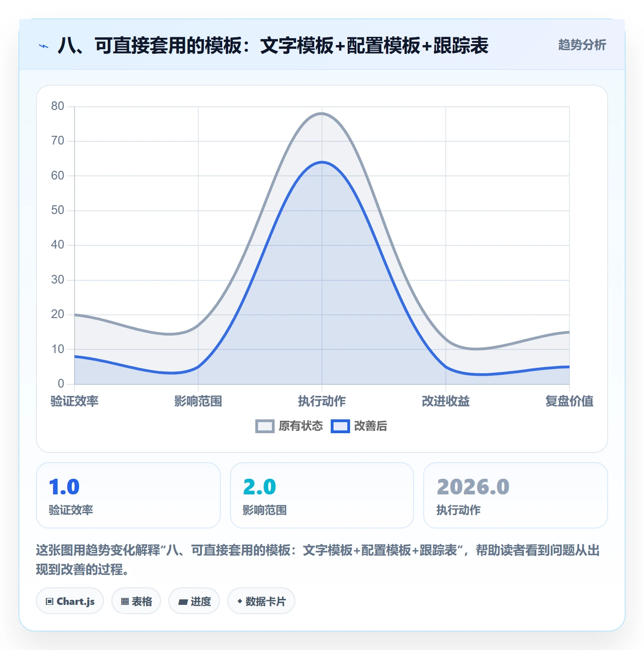
Task: Click the 1.0 value text
Action: tap(64, 487)
